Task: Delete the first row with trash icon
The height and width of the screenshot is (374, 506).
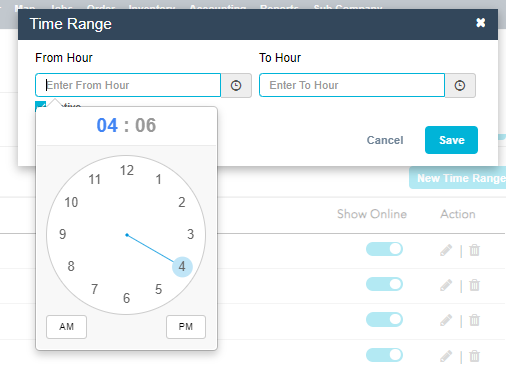Action: (474, 250)
